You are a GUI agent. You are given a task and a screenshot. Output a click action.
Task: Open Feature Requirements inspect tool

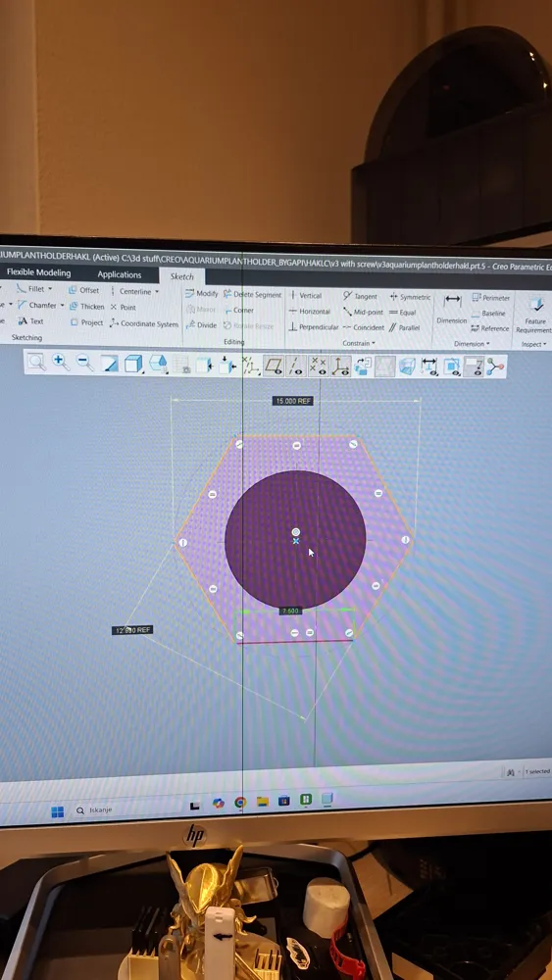535,316
